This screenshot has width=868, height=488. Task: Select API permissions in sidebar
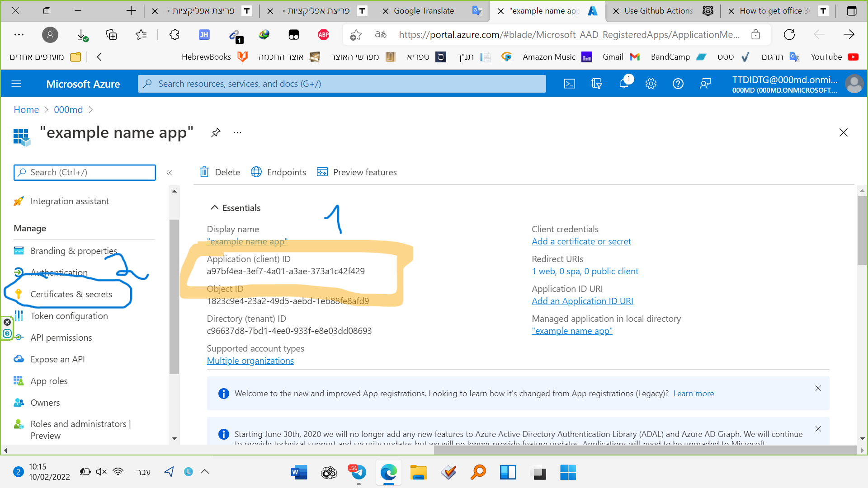[61, 338]
